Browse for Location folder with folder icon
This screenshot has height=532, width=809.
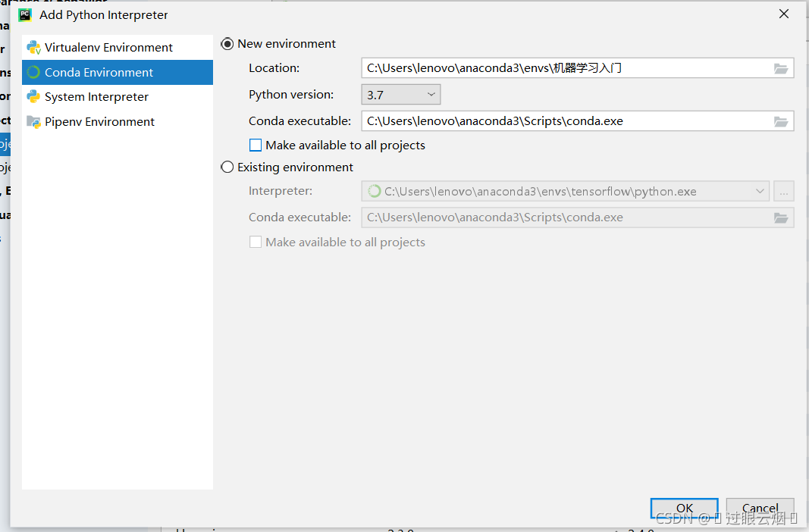(x=781, y=68)
